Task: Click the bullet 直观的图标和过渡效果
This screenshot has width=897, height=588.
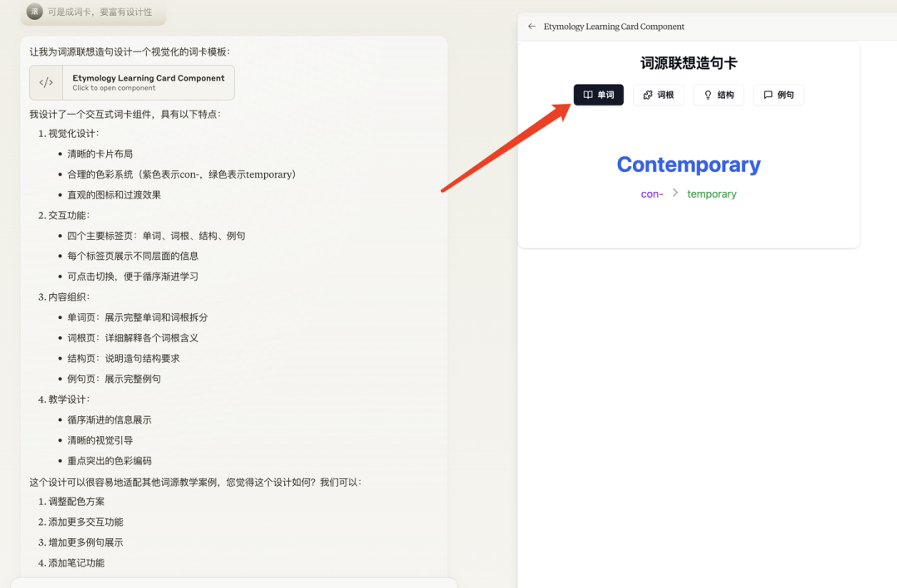Action: pos(114,195)
